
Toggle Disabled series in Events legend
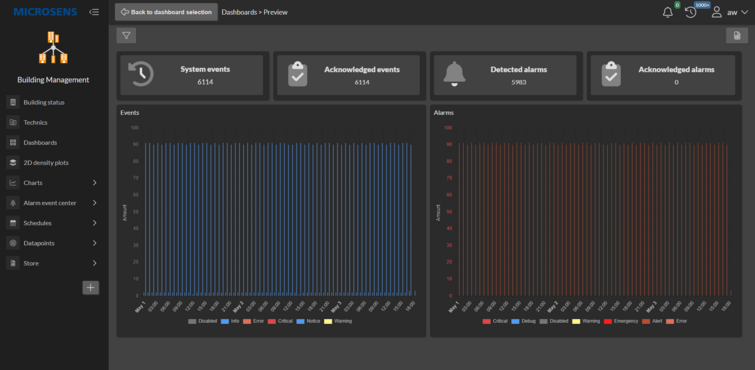tap(203, 321)
